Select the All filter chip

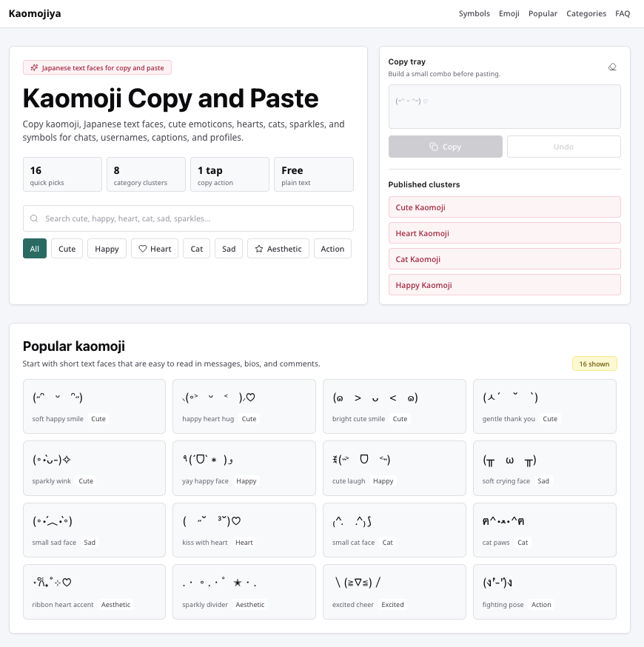[x=35, y=249]
